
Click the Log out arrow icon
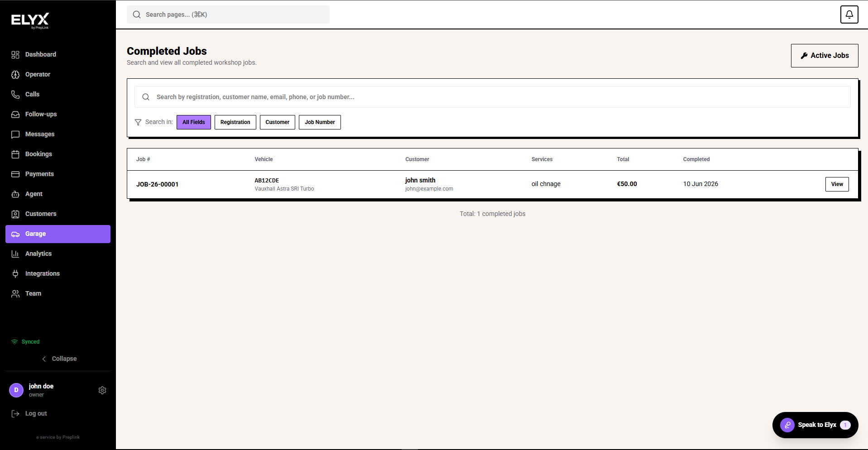click(15, 413)
